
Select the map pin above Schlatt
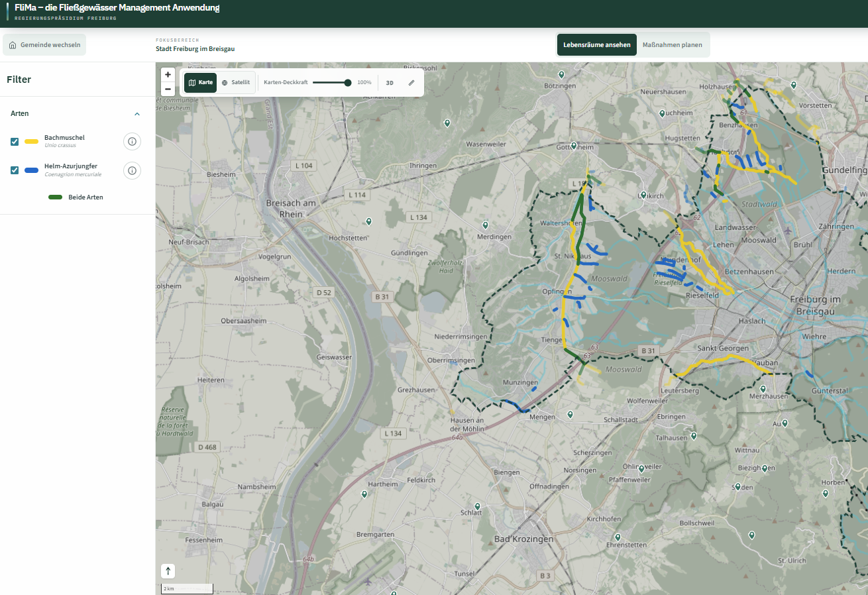[x=477, y=506]
